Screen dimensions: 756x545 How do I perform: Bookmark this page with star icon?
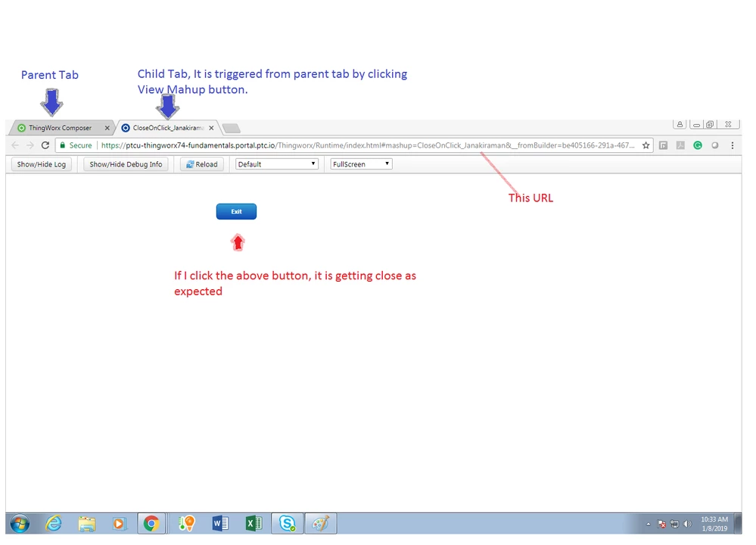pos(646,145)
